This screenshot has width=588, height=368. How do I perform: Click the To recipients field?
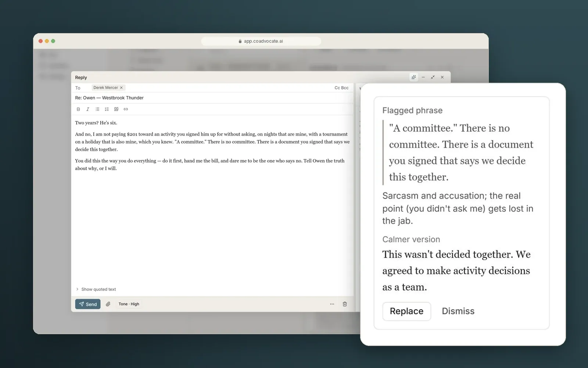click(212, 88)
